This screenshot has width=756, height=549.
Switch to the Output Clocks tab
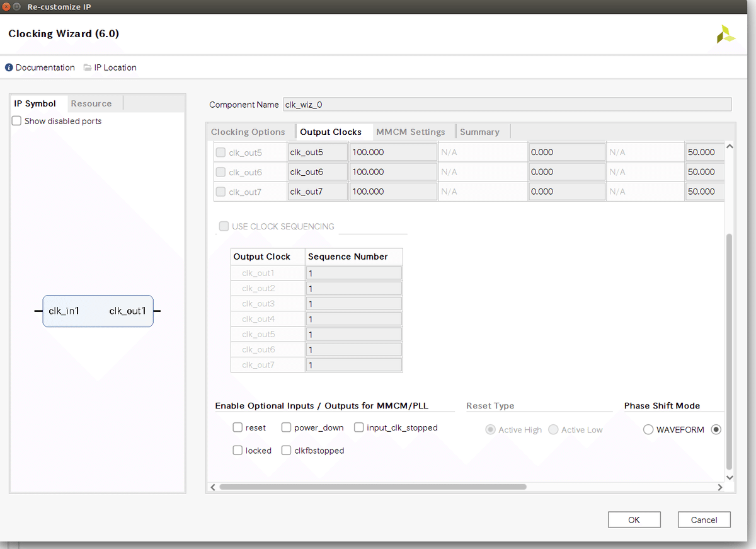[x=331, y=132]
